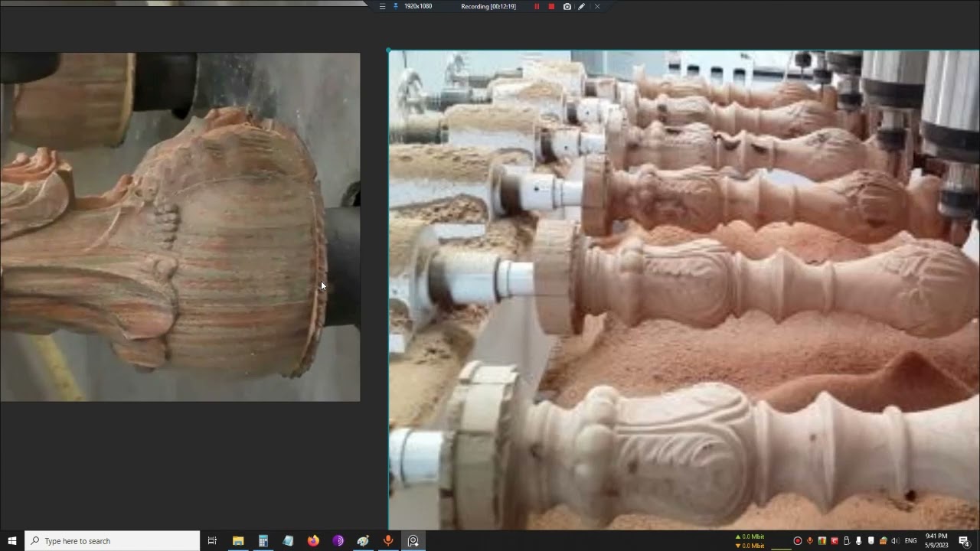The height and width of the screenshot is (551, 980).
Task: Open File Explorer from the taskbar
Action: 238,540
